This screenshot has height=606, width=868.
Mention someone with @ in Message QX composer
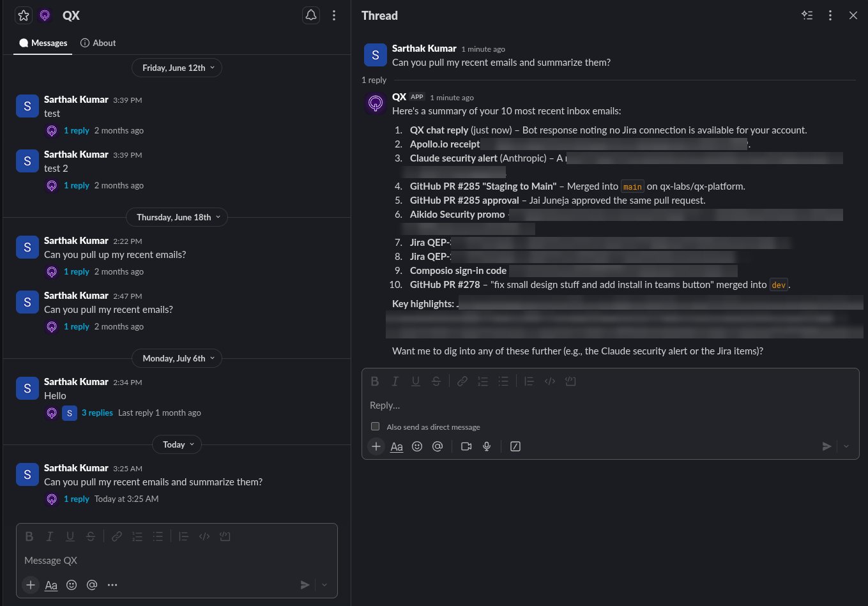click(92, 585)
